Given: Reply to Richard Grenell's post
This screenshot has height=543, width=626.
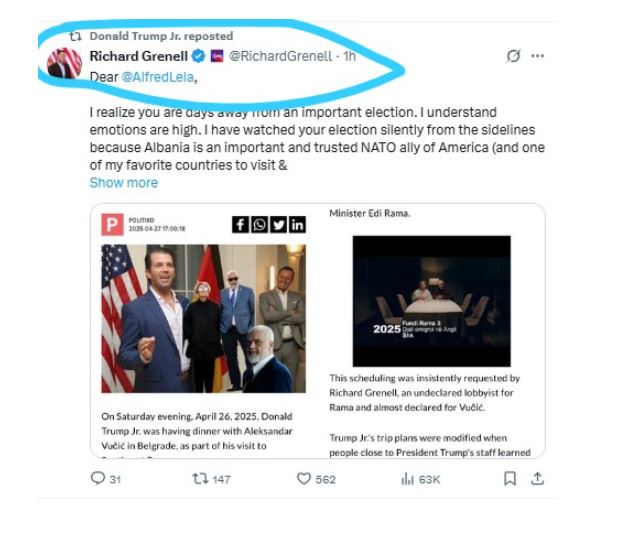Looking at the screenshot, I should (98, 479).
